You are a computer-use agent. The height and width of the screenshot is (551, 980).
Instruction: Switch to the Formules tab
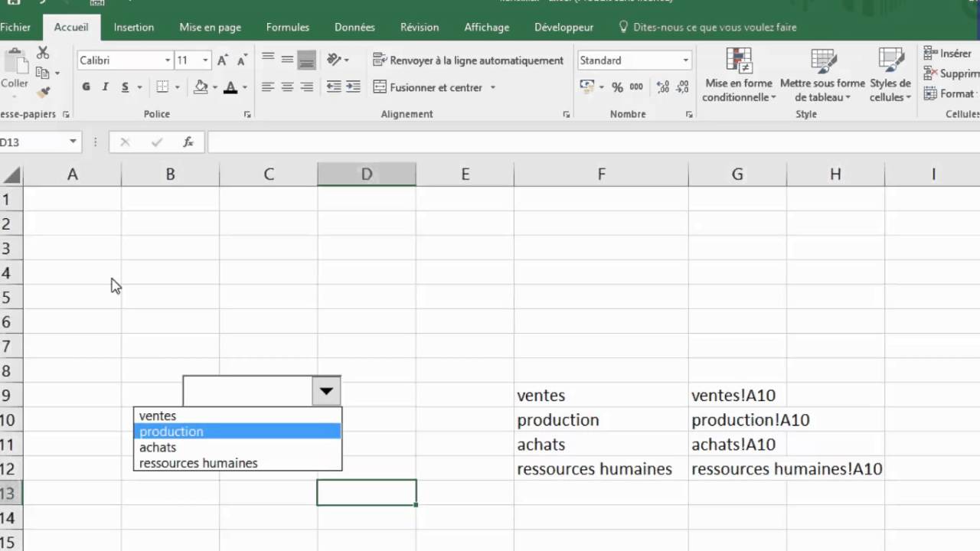(x=288, y=27)
